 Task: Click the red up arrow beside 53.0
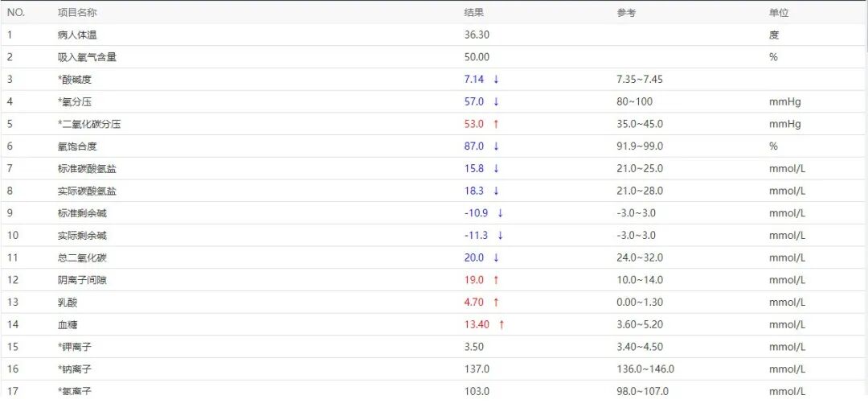pyautogui.click(x=496, y=124)
